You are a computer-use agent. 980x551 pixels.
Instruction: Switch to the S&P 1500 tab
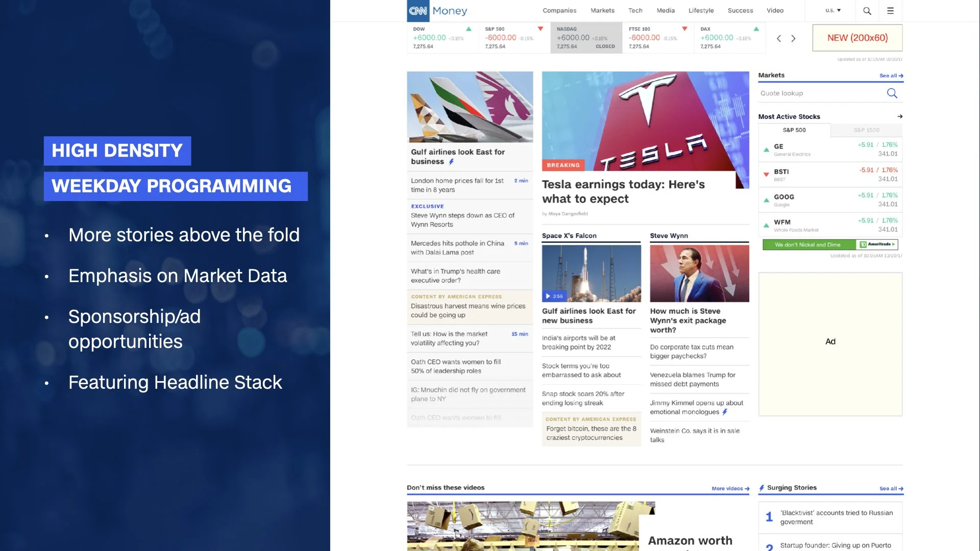pyautogui.click(x=866, y=130)
